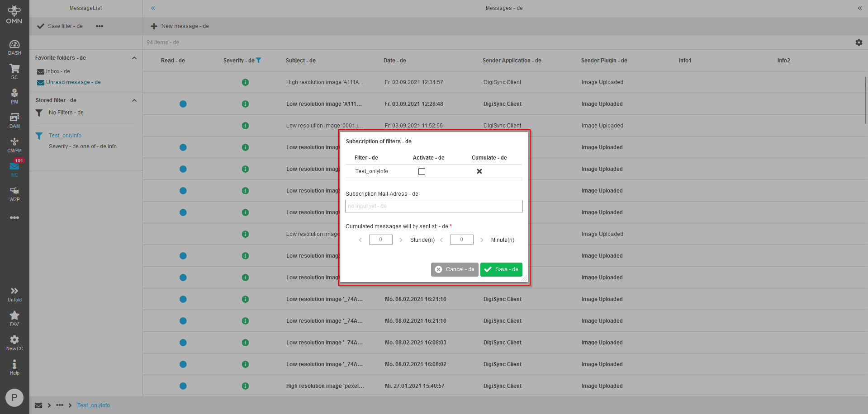This screenshot has height=414, width=868.
Task: Click the Save button in dialog
Action: pyautogui.click(x=501, y=269)
